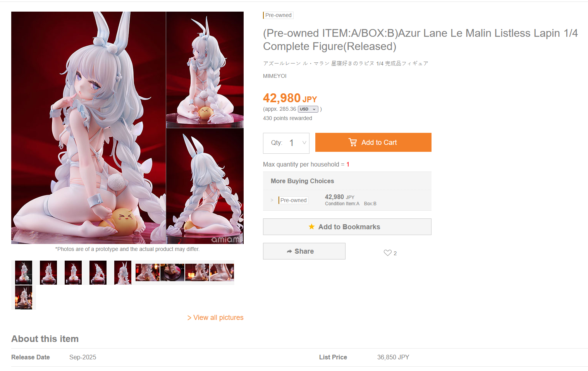Click the Share button
Screen dimensions: 588x371
(x=304, y=251)
